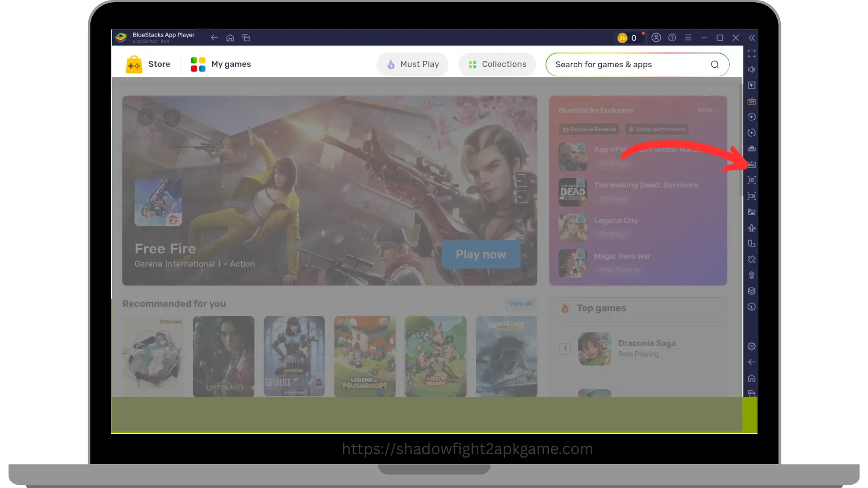
Task: Collapse the right sidebar with the double-arrow
Action: 752,38
